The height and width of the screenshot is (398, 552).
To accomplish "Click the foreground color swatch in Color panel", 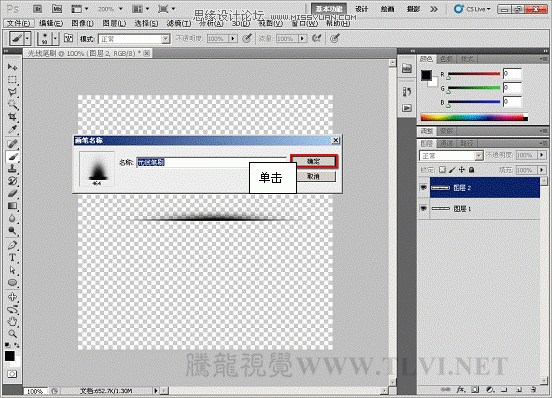I will (x=426, y=75).
